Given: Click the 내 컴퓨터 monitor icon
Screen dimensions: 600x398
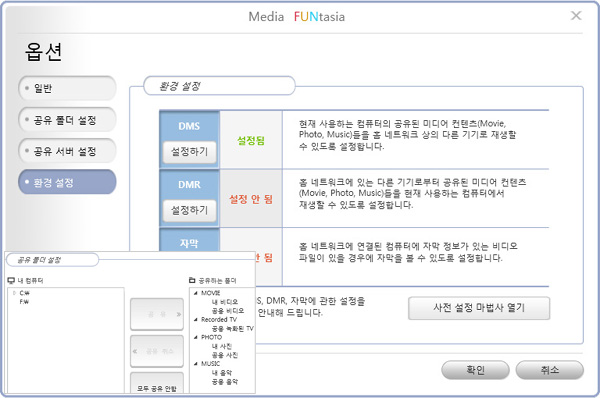Looking at the screenshot, I should pyautogui.click(x=11, y=281).
